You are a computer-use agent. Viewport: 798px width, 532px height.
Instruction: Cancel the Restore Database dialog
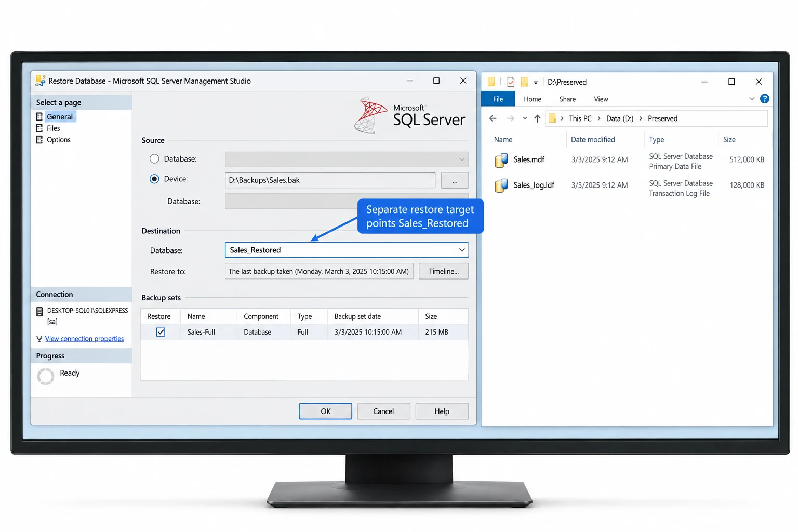[383, 411]
